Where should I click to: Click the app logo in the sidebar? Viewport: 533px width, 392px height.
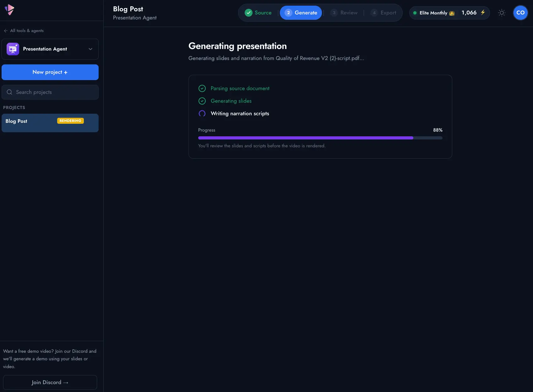(x=9, y=10)
